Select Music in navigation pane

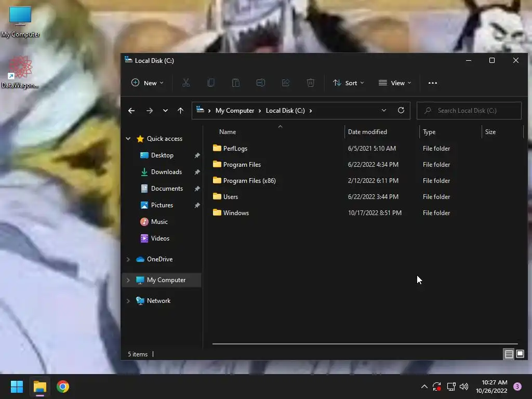coord(159,222)
